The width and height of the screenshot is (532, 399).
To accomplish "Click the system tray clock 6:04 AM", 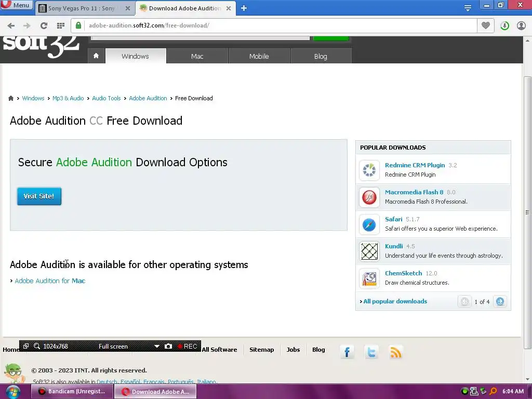I will (x=513, y=391).
